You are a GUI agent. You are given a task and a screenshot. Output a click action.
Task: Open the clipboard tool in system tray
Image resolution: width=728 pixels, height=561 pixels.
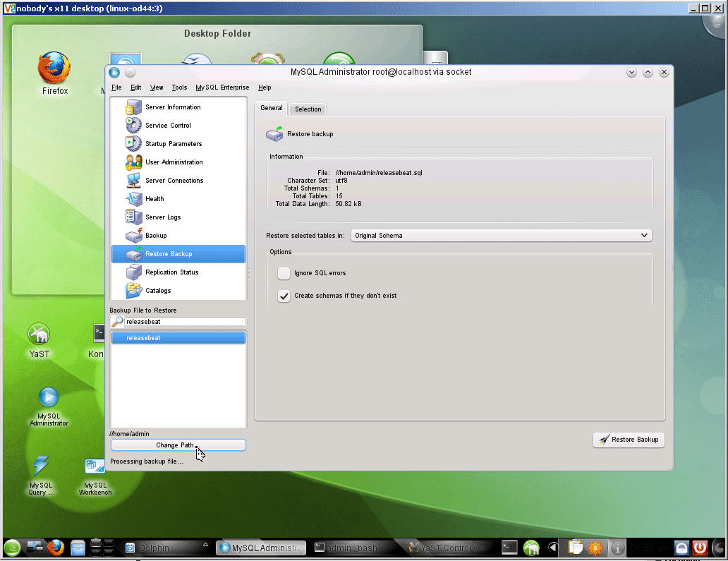pos(575,548)
